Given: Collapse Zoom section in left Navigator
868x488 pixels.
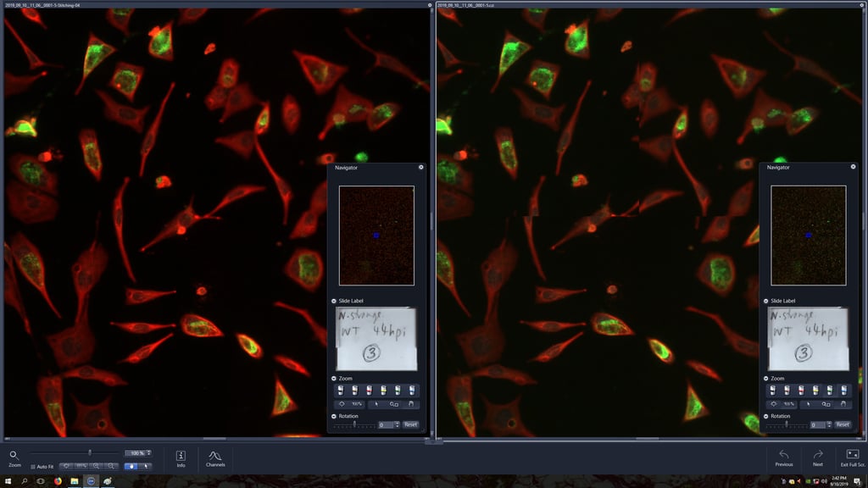Looking at the screenshot, I should pyautogui.click(x=334, y=379).
